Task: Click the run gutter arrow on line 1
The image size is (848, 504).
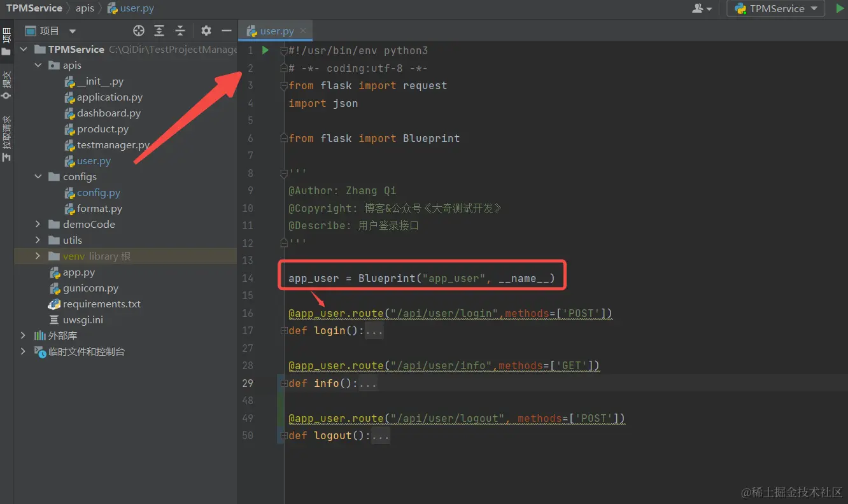Action: point(265,50)
